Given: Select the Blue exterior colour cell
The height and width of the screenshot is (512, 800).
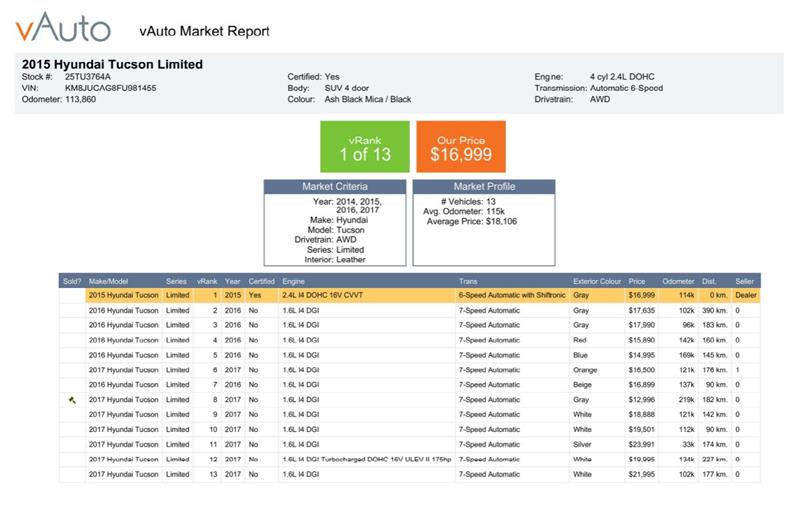Looking at the screenshot, I should [580, 355].
